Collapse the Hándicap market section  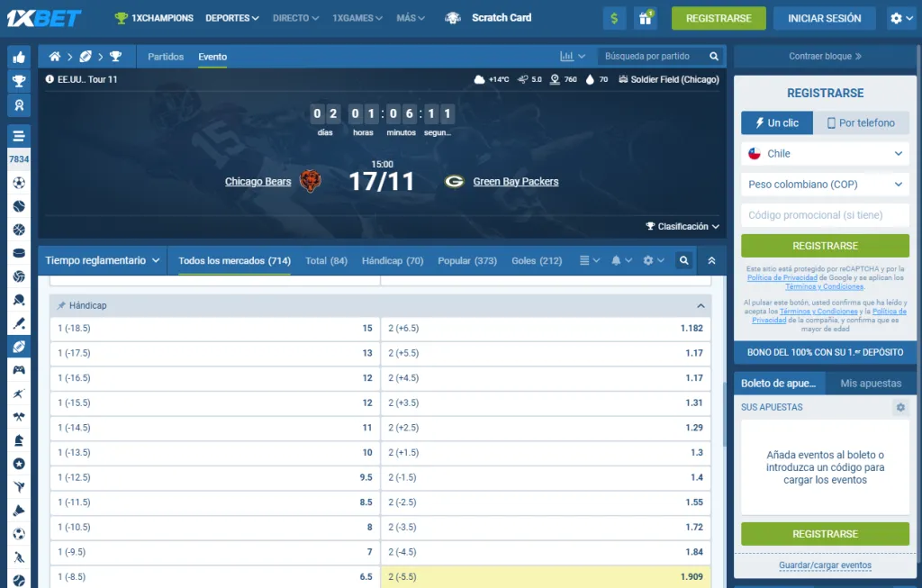pos(701,305)
